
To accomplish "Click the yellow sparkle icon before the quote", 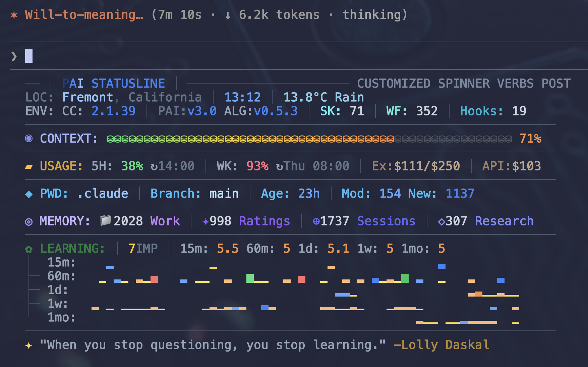I will [29, 346].
